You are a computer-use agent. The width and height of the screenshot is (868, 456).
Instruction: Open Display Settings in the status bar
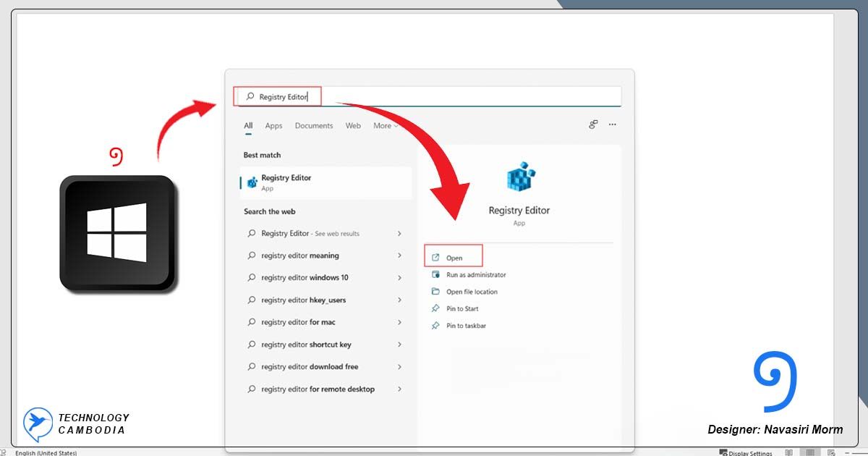point(746,452)
